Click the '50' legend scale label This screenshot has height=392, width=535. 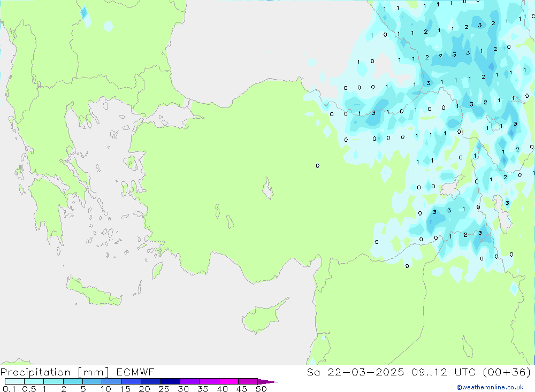261,389
